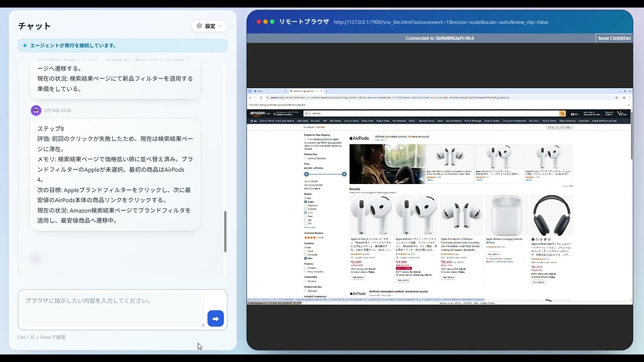Click Update location in Amazon header
644x362 pixels.
[284, 114]
